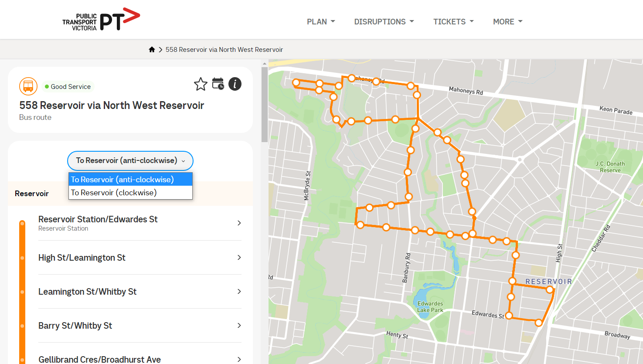Open High St/Leamington St stop
Viewport: 643px width, 364px height.
(x=82, y=258)
